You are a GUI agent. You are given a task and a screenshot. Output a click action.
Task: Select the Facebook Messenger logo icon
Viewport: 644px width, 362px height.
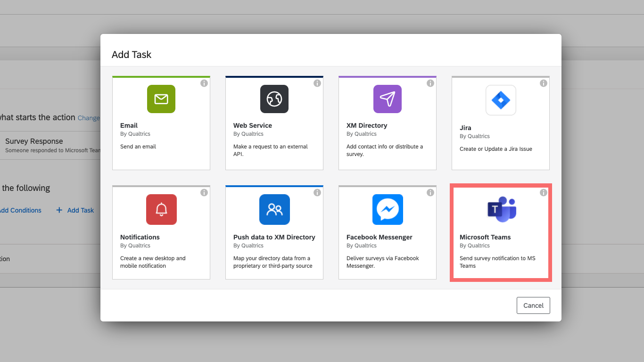pos(388,209)
